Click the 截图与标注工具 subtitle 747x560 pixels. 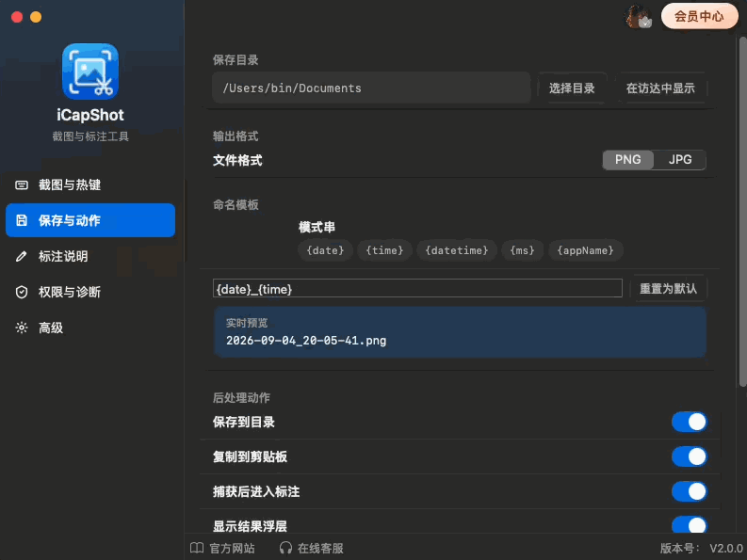[x=90, y=136]
